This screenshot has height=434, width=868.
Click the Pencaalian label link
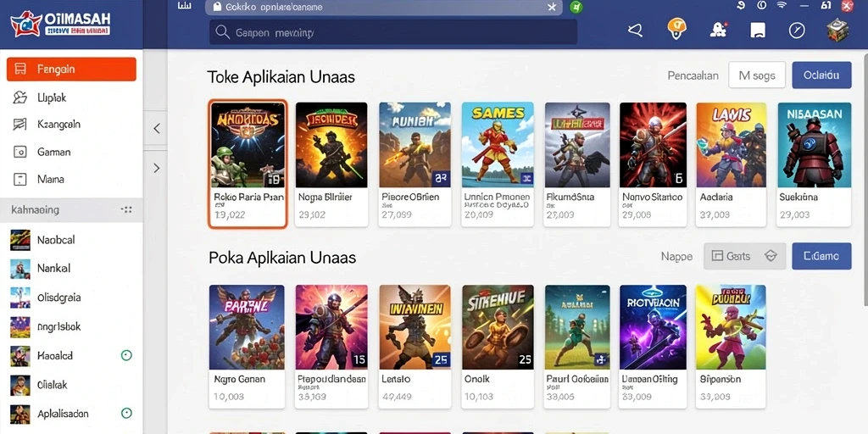pos(693,75)
